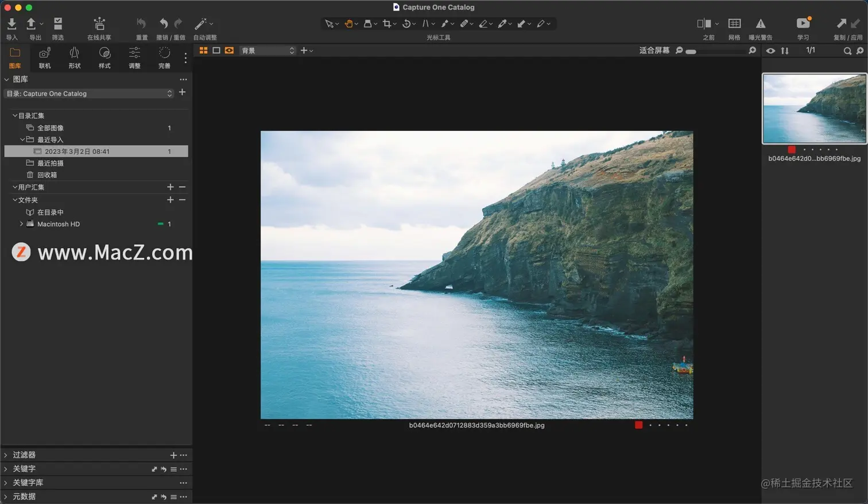Image resolution: width=868 pixels, height=504 pixels.
Task: Toggle the browser eye visibility icon
Action: point(770,51)
